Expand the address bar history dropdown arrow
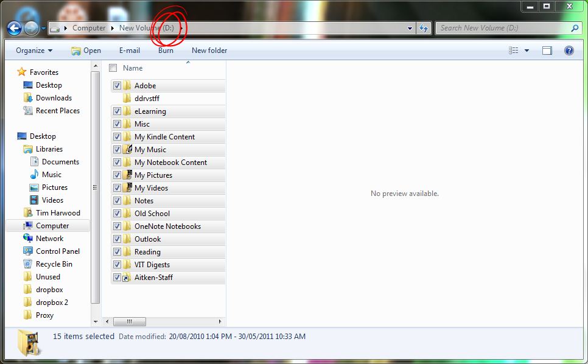 (410, 28)
